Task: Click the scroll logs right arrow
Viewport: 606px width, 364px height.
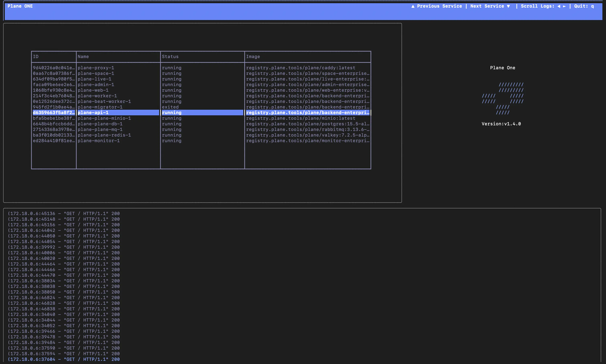Action: click(564, 6)
